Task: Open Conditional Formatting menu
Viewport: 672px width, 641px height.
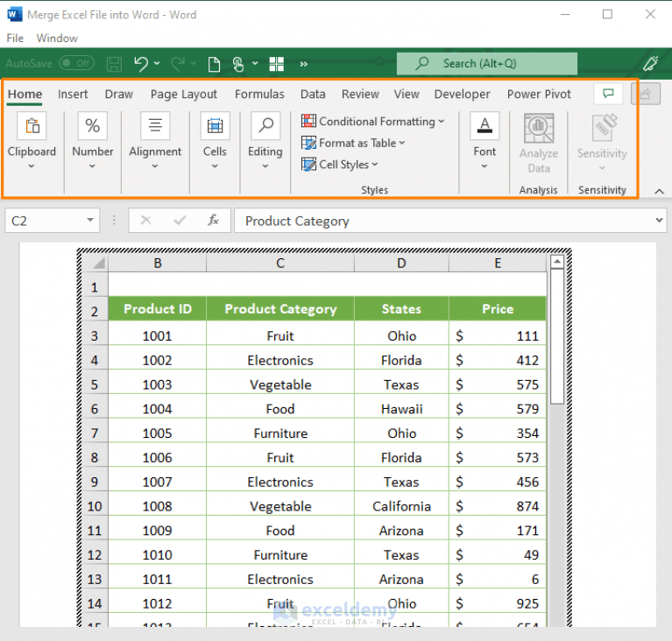Action: [373, 121]
